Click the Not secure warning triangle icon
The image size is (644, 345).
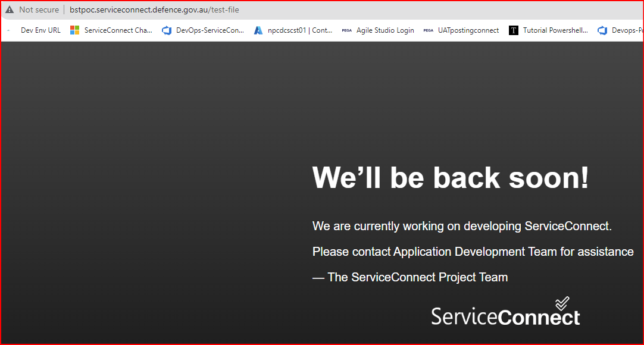[x=10, y=10]
